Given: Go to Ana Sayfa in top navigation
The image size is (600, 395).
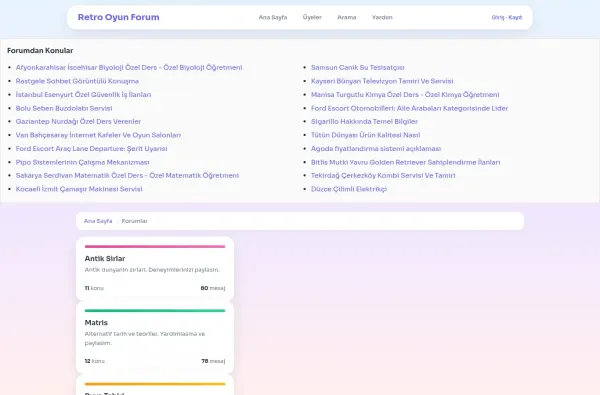Looking at the screenshot, I should pyautogui.click(x=273, y=17).
